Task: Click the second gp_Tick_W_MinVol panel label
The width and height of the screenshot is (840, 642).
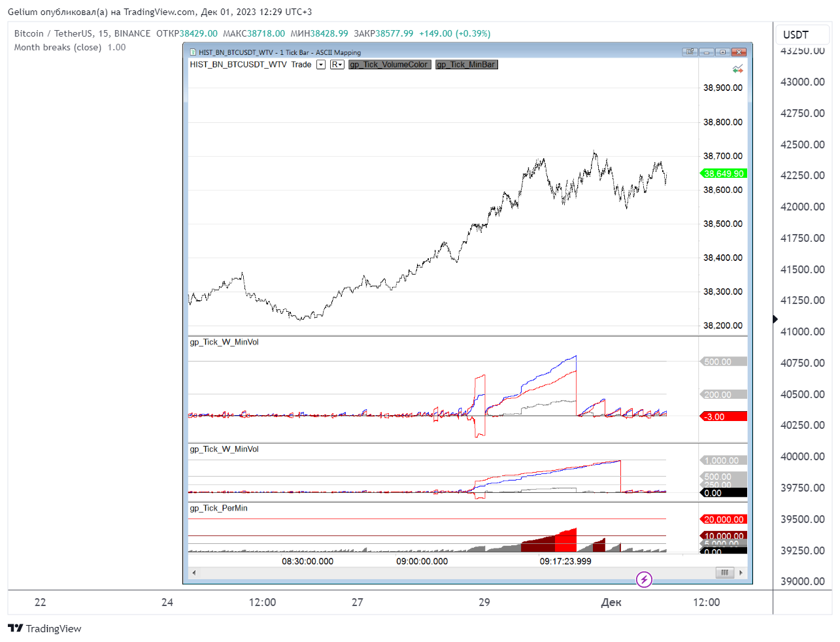Action: [x=224, y=449]
